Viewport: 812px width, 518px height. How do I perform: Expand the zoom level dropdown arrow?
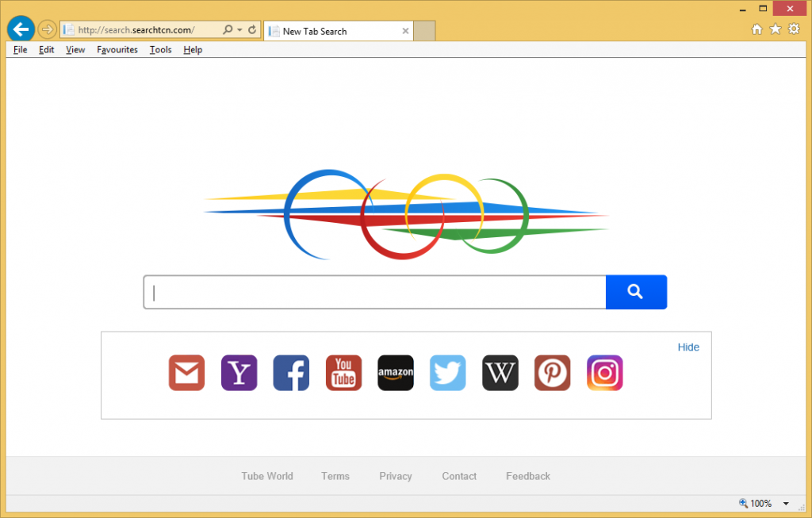(786, 504)
